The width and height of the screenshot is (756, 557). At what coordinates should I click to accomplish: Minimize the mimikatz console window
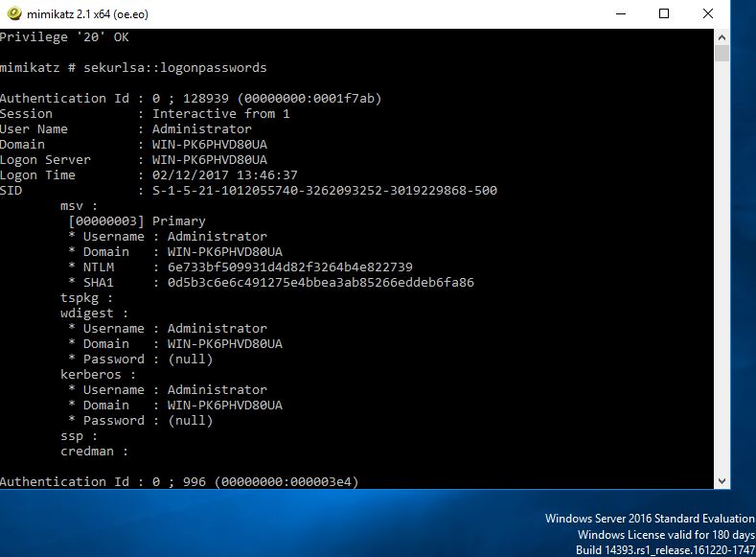click(621, 13)
